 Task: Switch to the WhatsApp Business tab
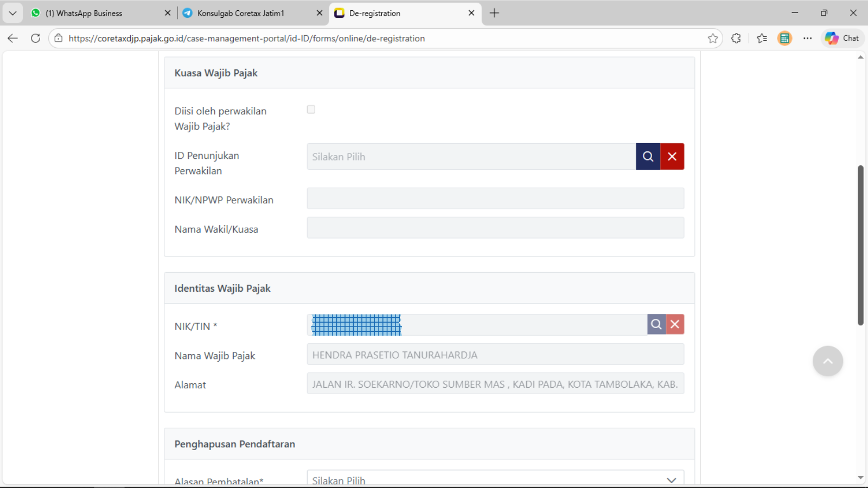(90, 13)
